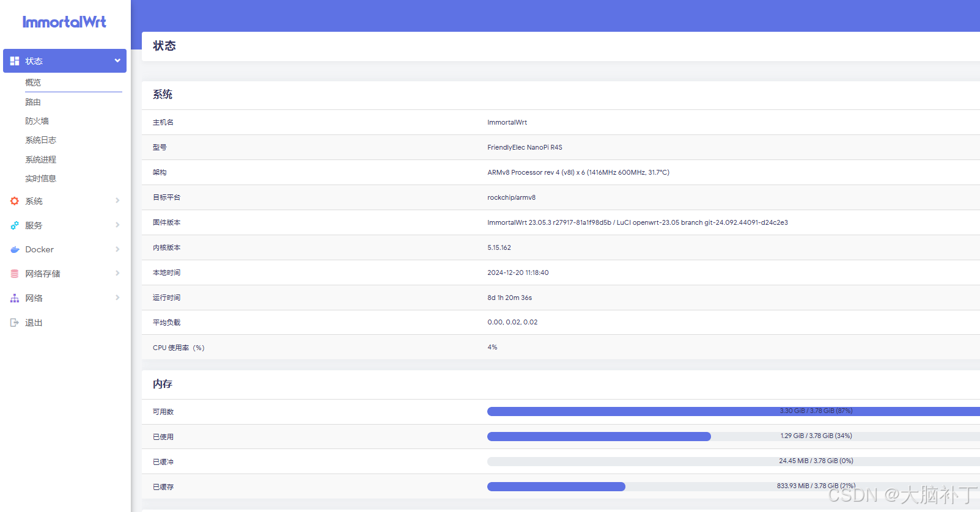Click the 网络存储 database icon
This screenshot has height=512, width=980.
click(x=15, y=274)
